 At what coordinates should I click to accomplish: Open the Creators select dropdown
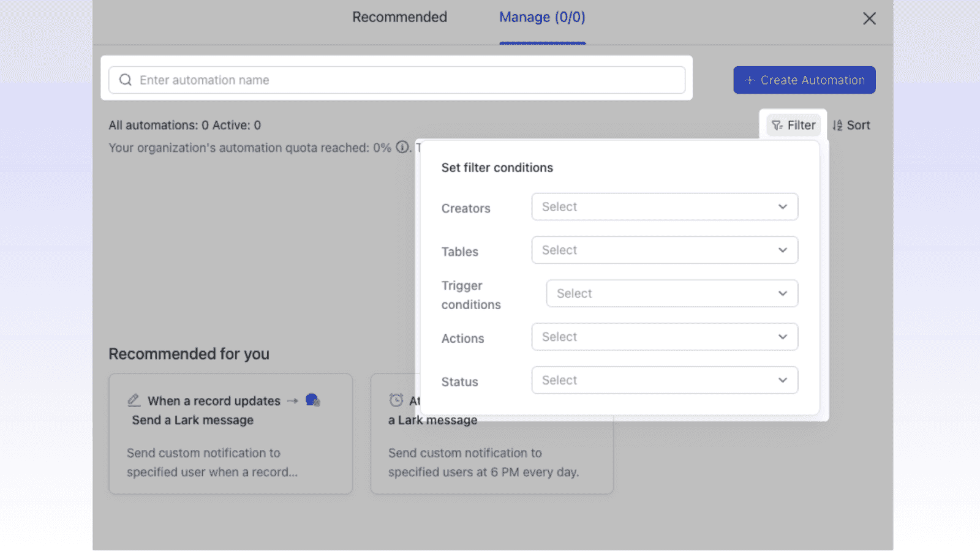pyautogui.click(x=664, y=207)
